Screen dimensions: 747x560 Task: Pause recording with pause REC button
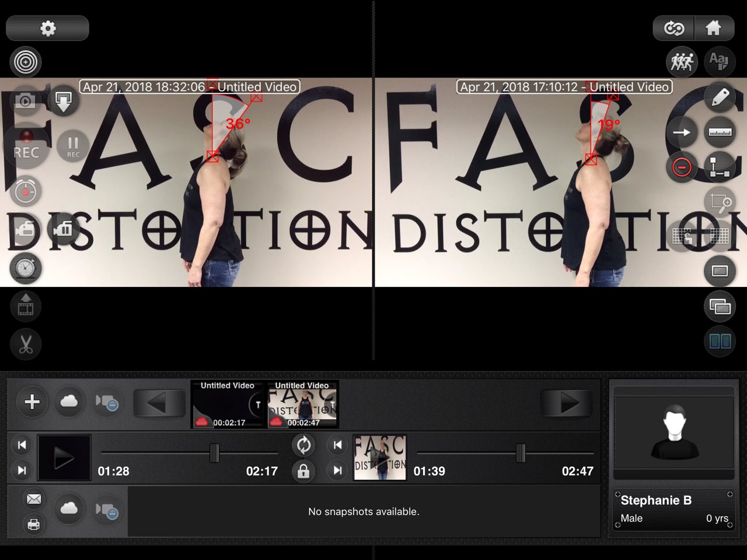click(73, 146)
